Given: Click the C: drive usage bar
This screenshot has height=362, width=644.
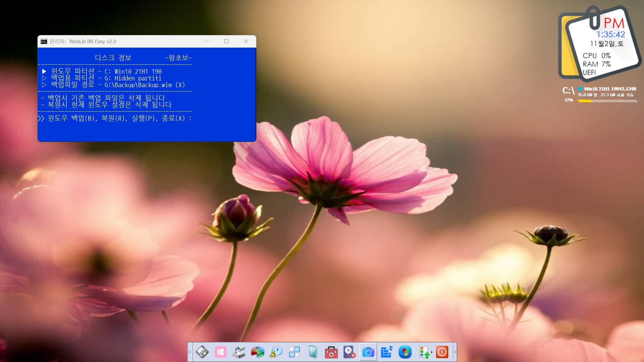Looking at the screenshot, I should coord(607,101).
